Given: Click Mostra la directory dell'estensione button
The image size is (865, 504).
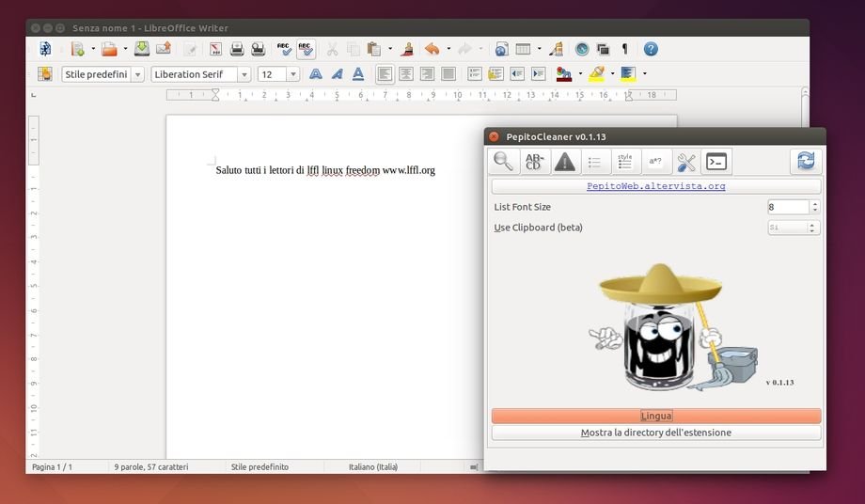Looking at the screenshot, I should click(x=655, y=433).
